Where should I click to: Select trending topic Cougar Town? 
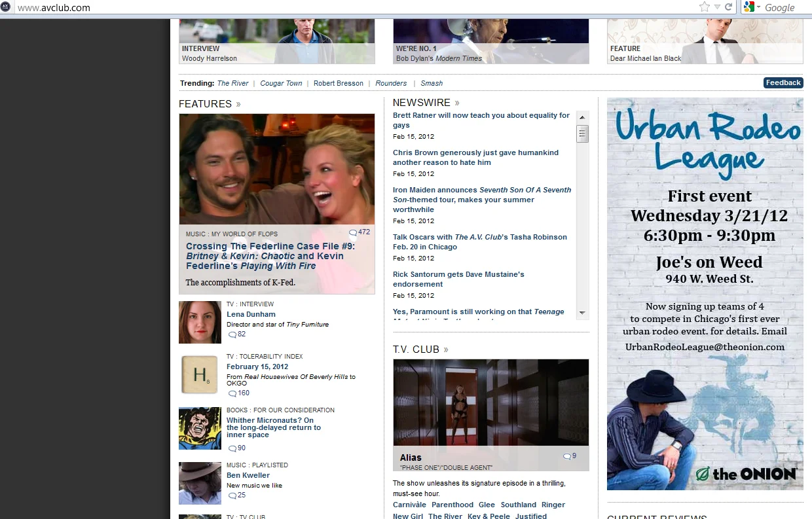[281, 83]
